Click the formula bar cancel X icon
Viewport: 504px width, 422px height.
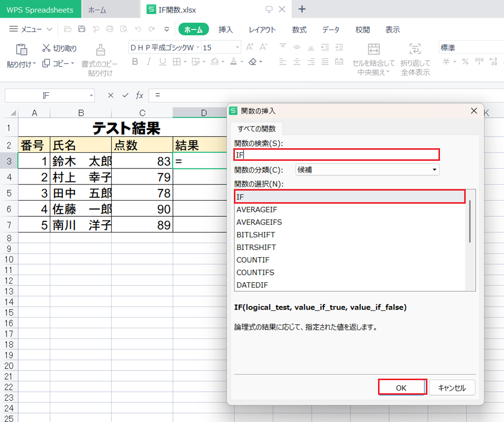point(110,95)
